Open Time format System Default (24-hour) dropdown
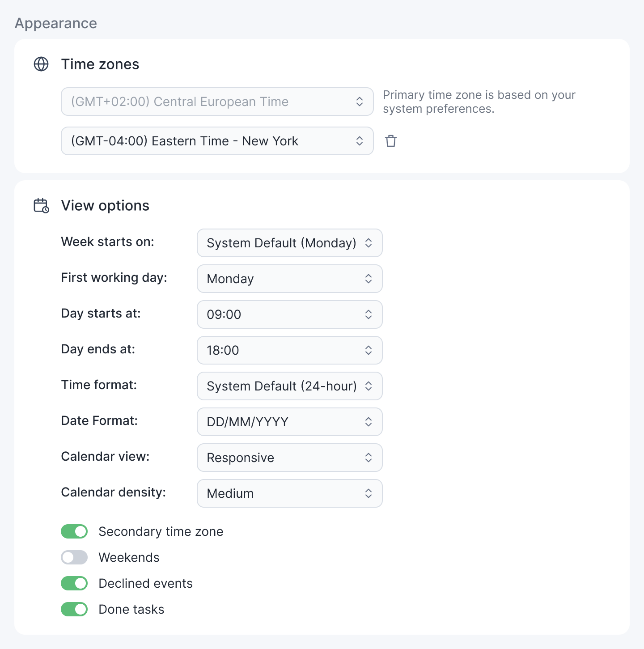This screenshot has height=649, width=644. pos(290,386)
